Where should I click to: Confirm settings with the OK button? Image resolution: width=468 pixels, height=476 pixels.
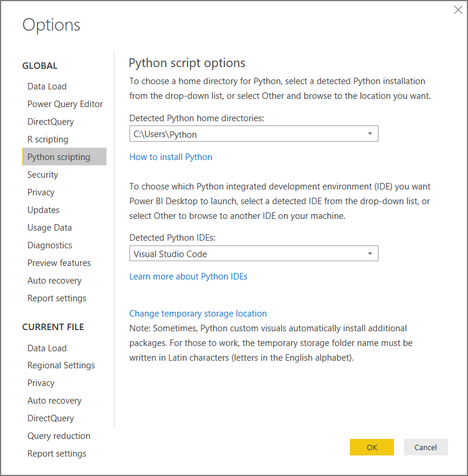[x=372, y=447]
